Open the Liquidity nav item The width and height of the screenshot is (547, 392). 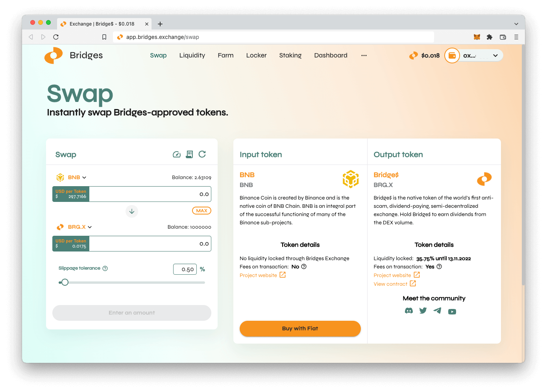point(192,55)
